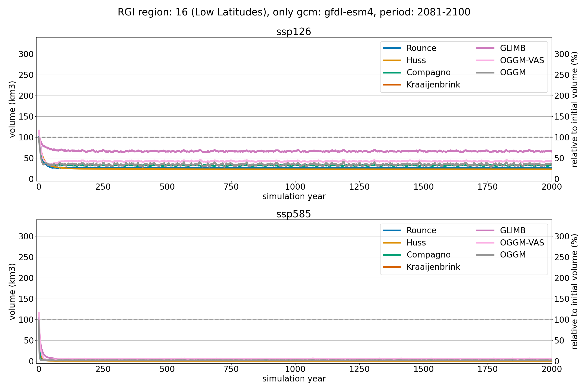Click the RGI region figure title
The height and width of the screenshot is (392, 588).
[x=294, y=12]
